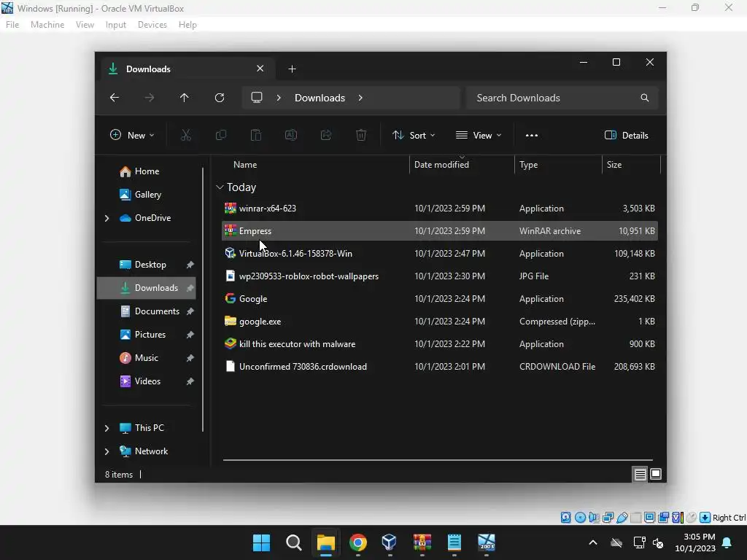Click the PC monitor icon in address bar
The height and width of the screenshot is (560, 747).
(x=257, y=97)
